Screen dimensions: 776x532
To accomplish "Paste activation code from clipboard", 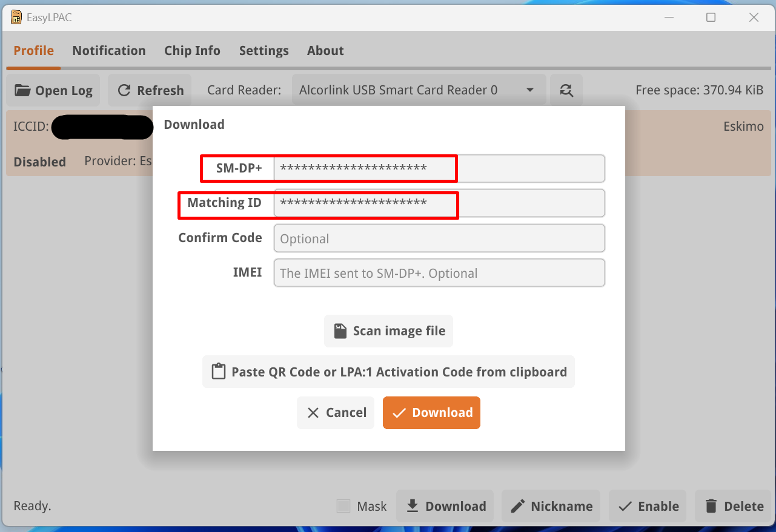I will pyautogui.click(x=388, y=372).
